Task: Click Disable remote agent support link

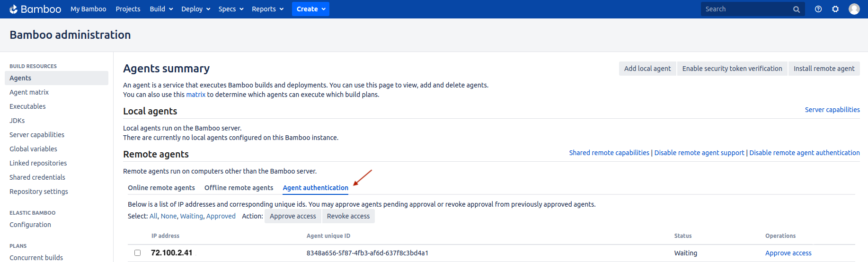Action: (699, 153)
